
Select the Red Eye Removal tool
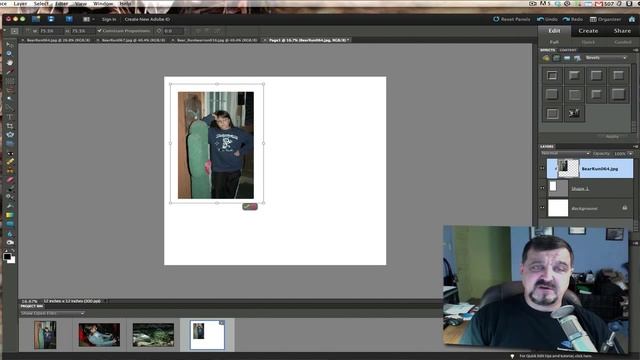(9, 153)
